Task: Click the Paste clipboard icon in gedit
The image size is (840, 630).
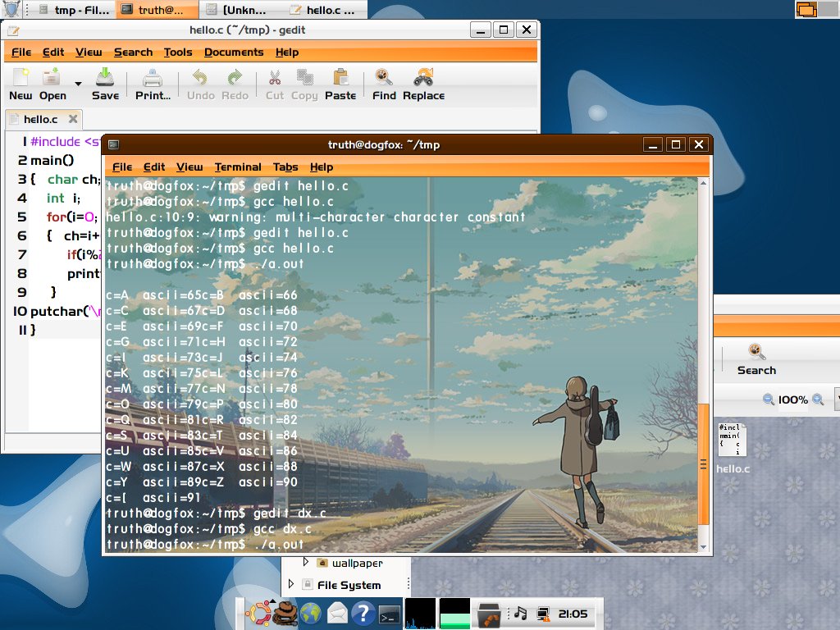Action: click(340, 78)
